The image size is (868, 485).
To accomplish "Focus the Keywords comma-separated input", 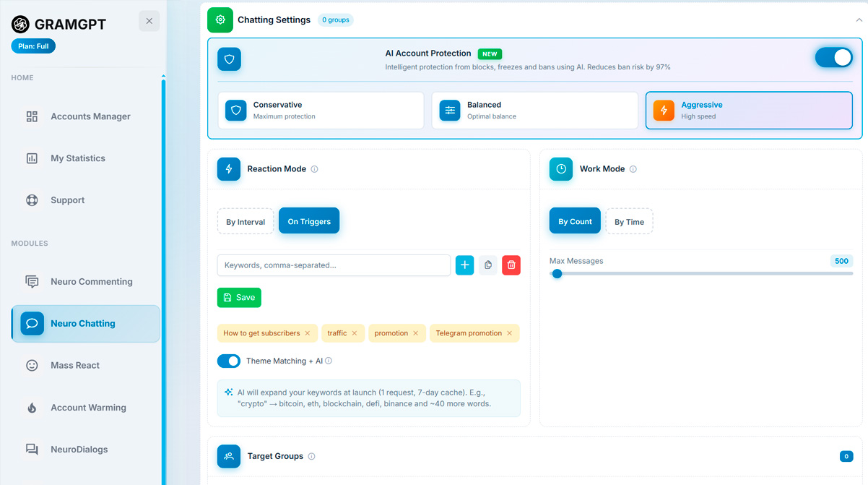I will (334, 265).
